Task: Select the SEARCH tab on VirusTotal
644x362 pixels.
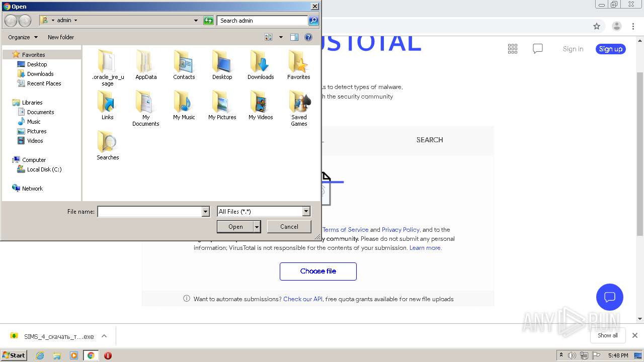Action: 430,140
